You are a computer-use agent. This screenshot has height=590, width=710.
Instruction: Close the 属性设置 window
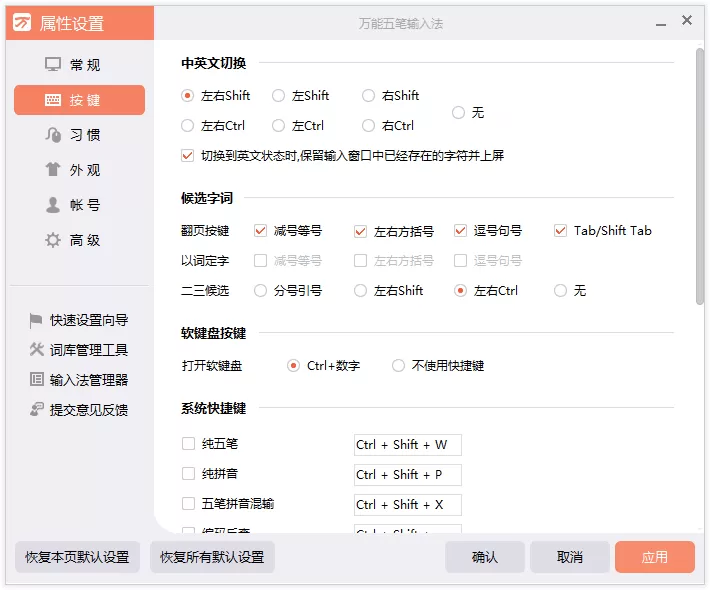687,20
